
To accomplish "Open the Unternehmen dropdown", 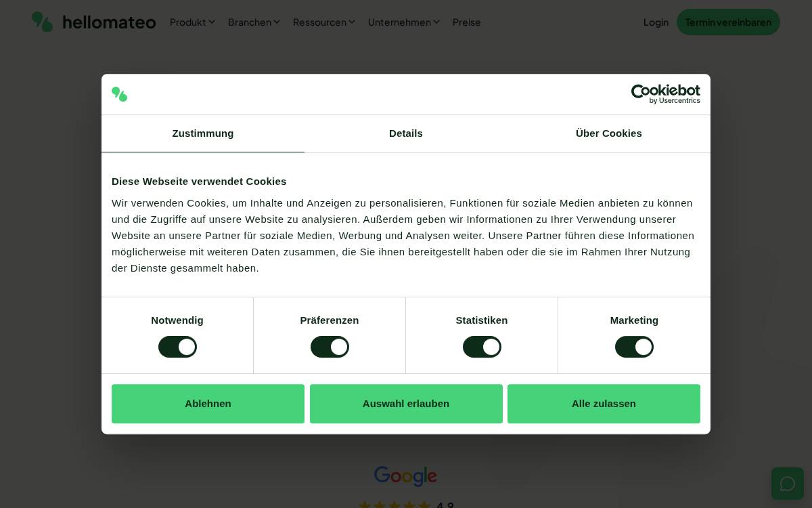I will point(404,22).
